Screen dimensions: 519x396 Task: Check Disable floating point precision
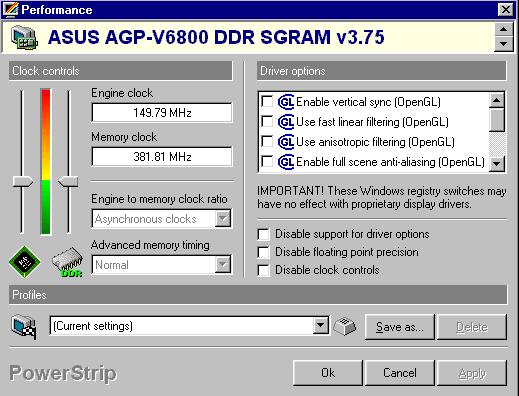[263, 252]
